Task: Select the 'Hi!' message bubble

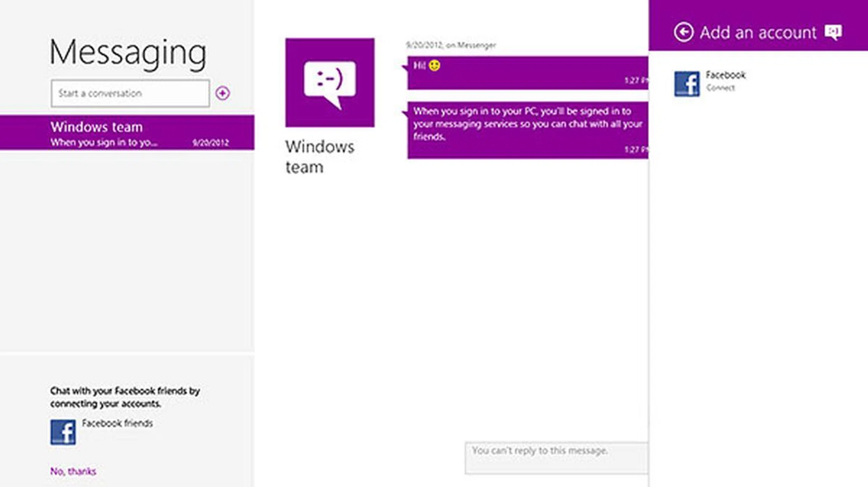Action: click(527, 73)
